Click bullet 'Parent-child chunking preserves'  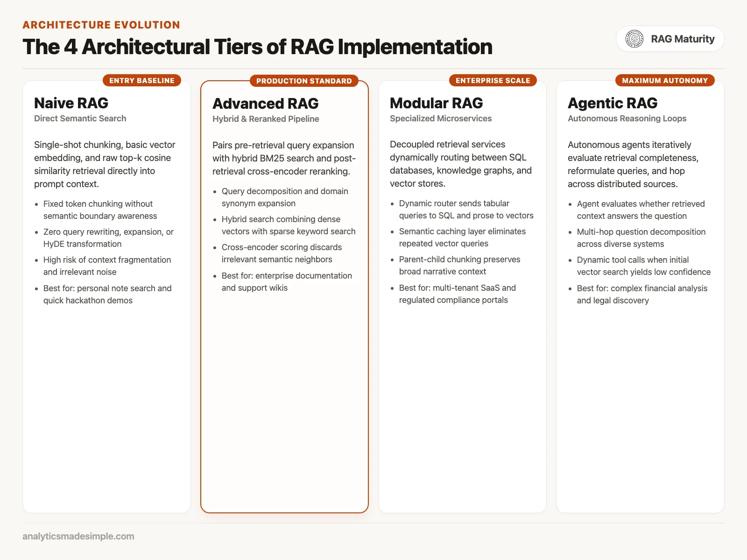459,266
